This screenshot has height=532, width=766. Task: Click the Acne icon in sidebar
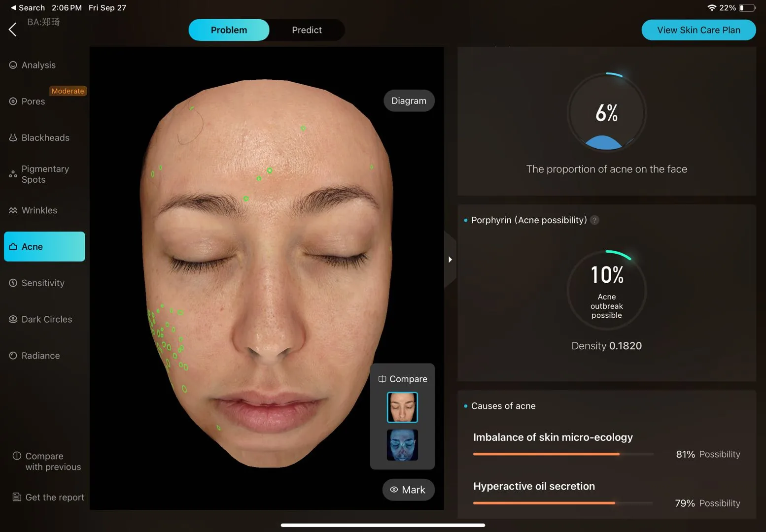13,247
